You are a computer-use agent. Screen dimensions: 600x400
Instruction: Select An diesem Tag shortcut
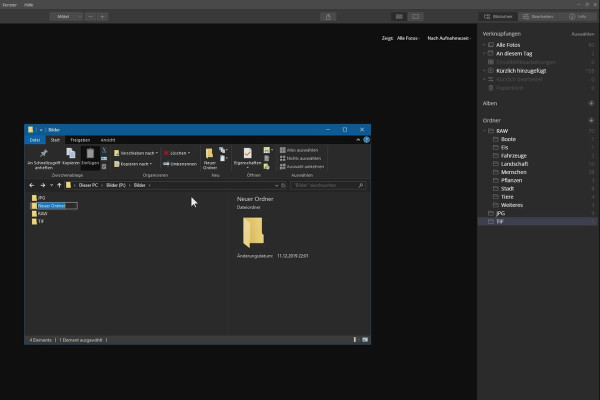[514, 54]
